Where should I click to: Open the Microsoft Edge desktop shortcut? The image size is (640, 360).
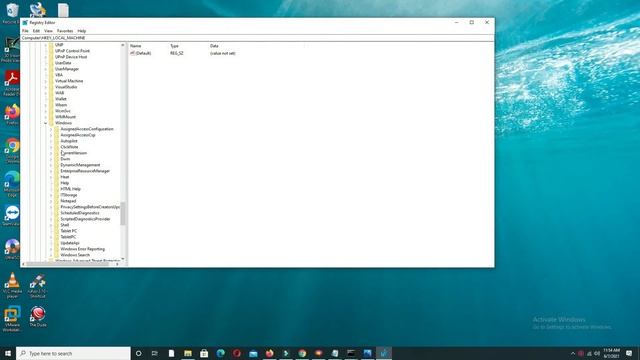click(x=11, y=184)
